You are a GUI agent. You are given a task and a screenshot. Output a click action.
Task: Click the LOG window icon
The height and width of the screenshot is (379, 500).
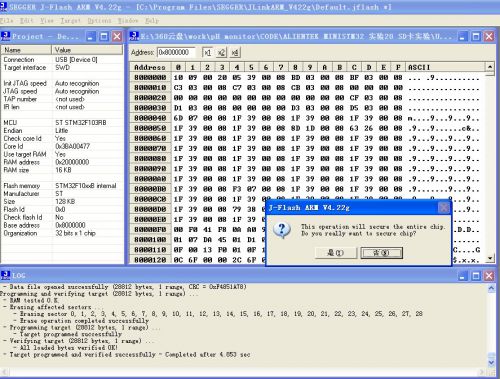click(6, 275)
